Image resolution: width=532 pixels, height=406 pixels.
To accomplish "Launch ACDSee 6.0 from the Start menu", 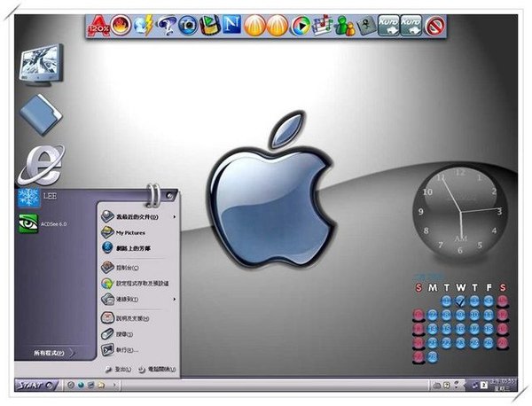I will click(x=43, y=224).
